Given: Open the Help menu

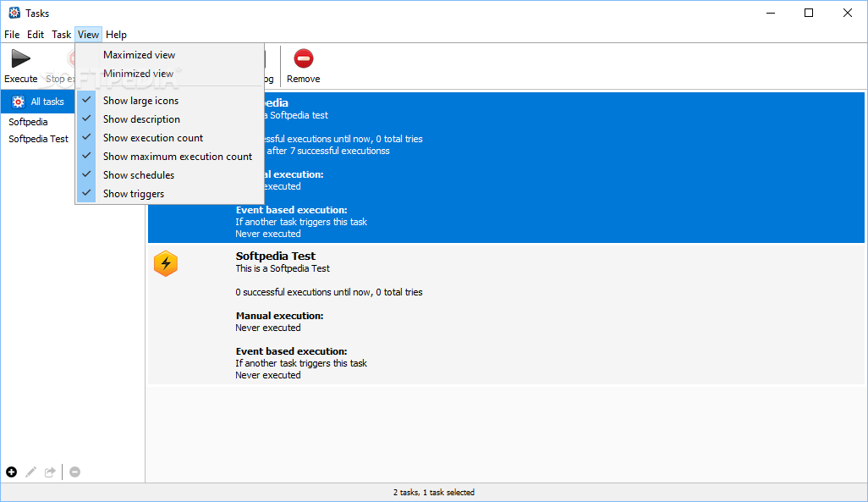Looking at the screenshot, I should pos(116,35).
